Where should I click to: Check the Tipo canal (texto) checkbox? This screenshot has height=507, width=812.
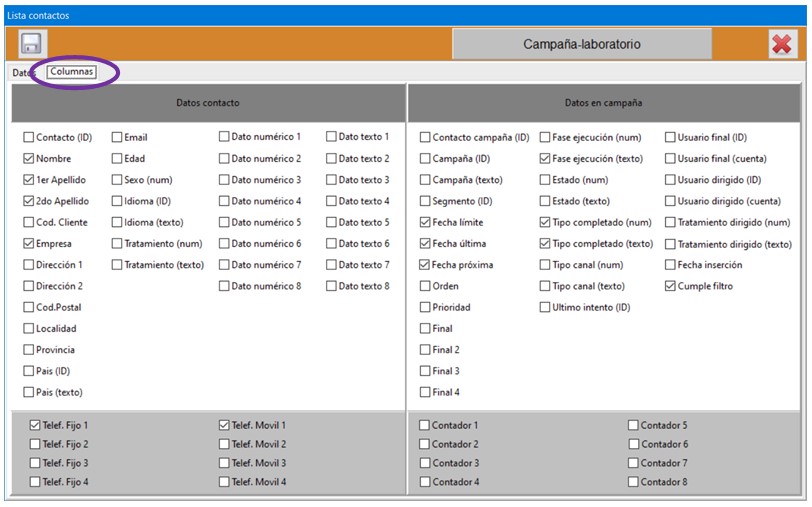(545, 286)
